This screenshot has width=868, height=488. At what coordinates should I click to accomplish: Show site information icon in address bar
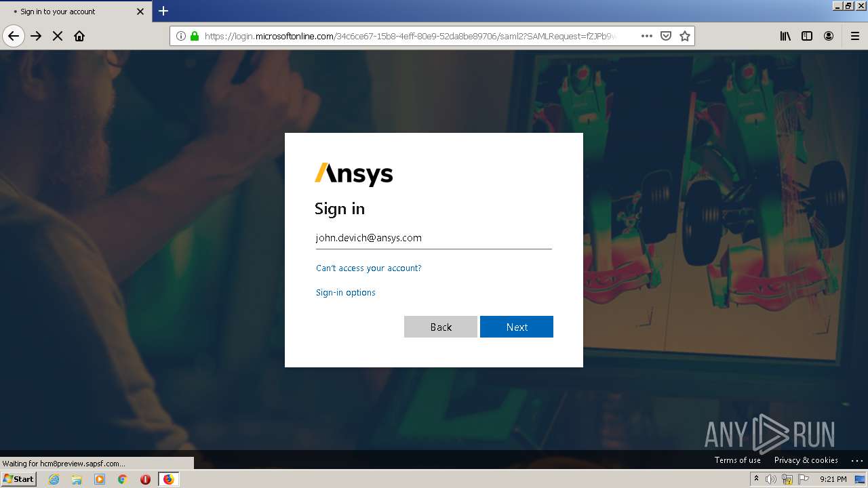point(181,36)
